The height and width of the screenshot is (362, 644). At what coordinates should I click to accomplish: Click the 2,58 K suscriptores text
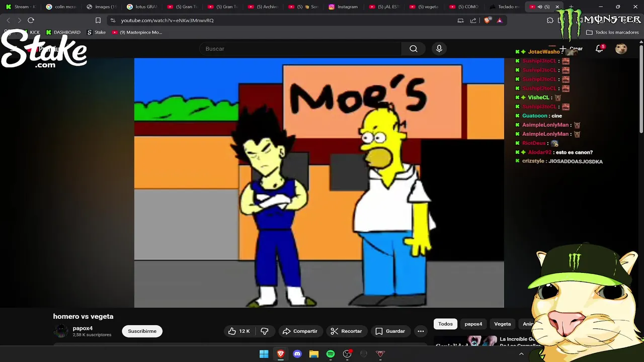[92, 335]
